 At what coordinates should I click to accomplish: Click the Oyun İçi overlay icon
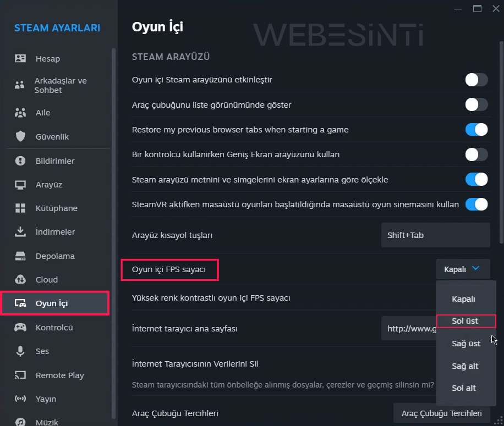[20, 303]
